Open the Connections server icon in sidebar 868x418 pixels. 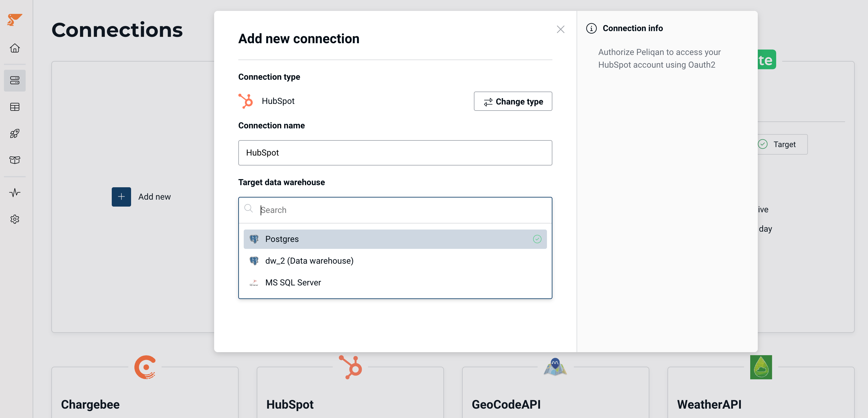[x=15, y=80]
